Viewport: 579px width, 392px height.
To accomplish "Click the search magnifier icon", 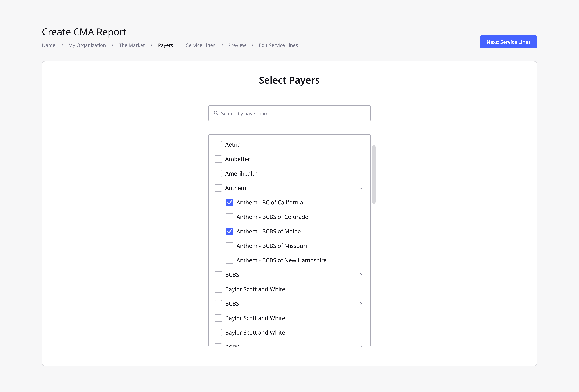I will (x=216, y=113).
